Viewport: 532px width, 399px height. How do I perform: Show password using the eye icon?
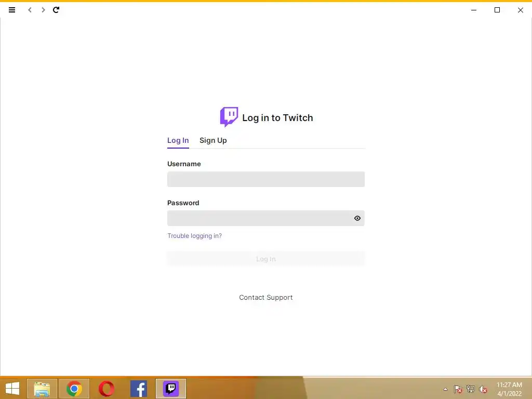coord(357,218)
